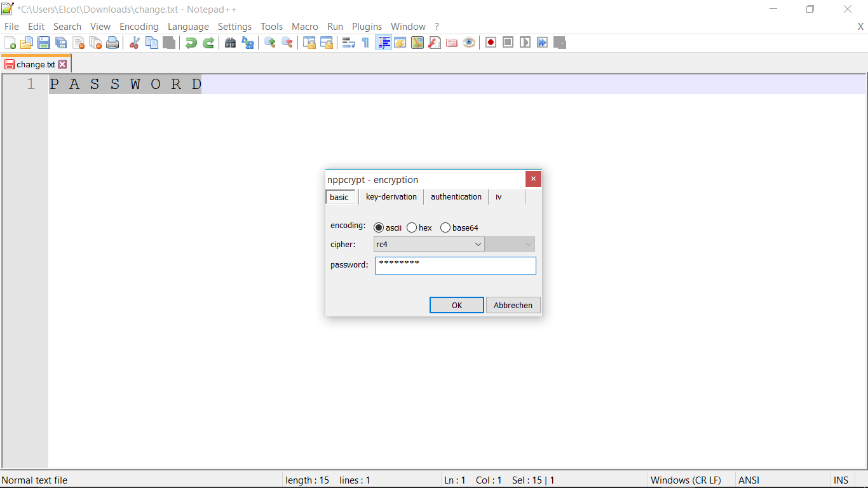Select base64 encoding in nppcrypt

coord(445,227)
